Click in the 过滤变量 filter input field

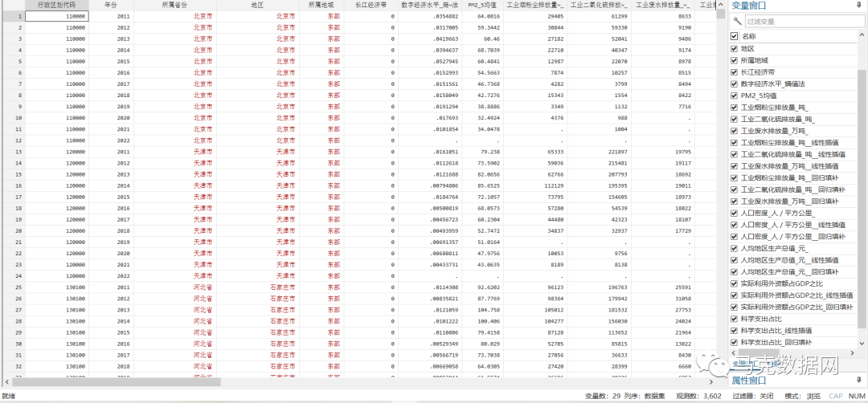click(804, 22)
